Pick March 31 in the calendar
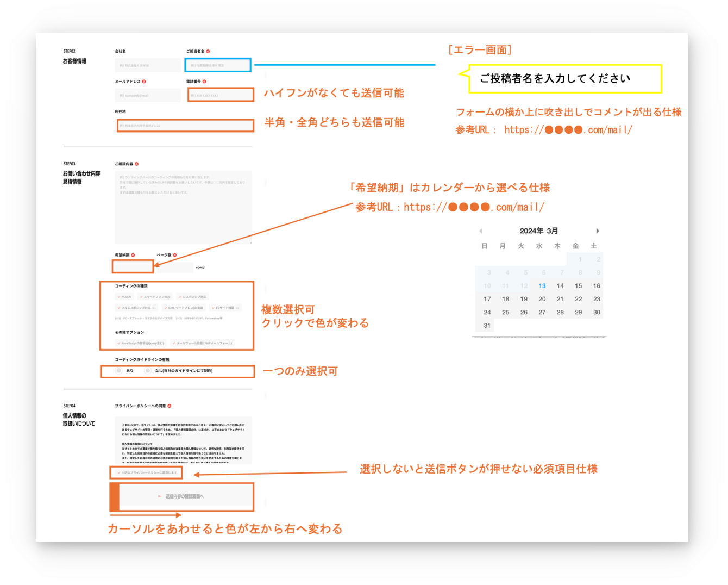Image resolution: width=728 pixels, height=585 pixels. click(x=487, y=326)
